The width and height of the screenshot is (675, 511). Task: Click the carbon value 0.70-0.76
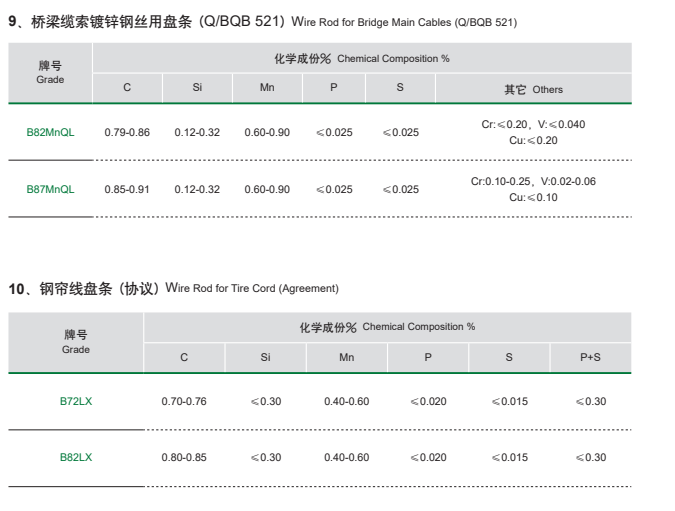click(184, 401)
